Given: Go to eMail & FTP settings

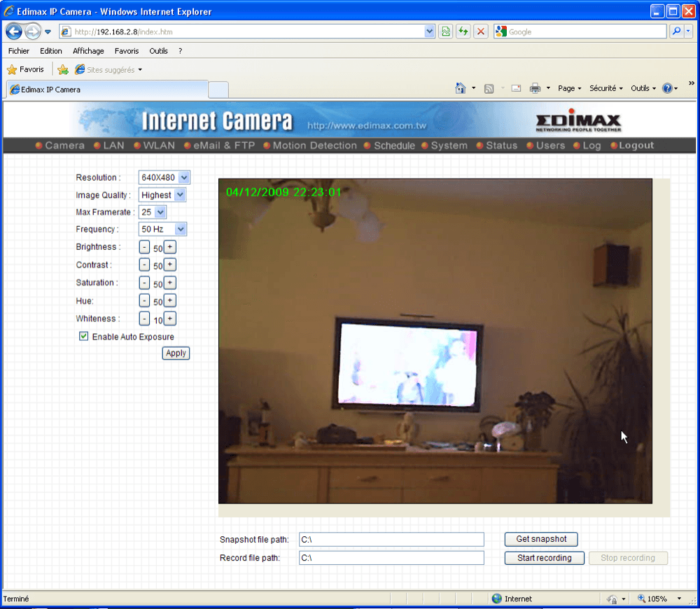Looking at the screenshot, I should point(219,146).
